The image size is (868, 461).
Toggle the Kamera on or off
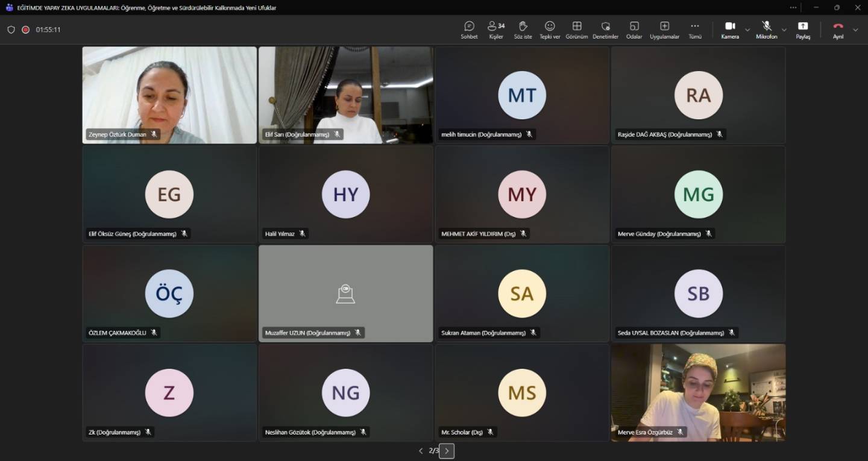click(730, 30)
